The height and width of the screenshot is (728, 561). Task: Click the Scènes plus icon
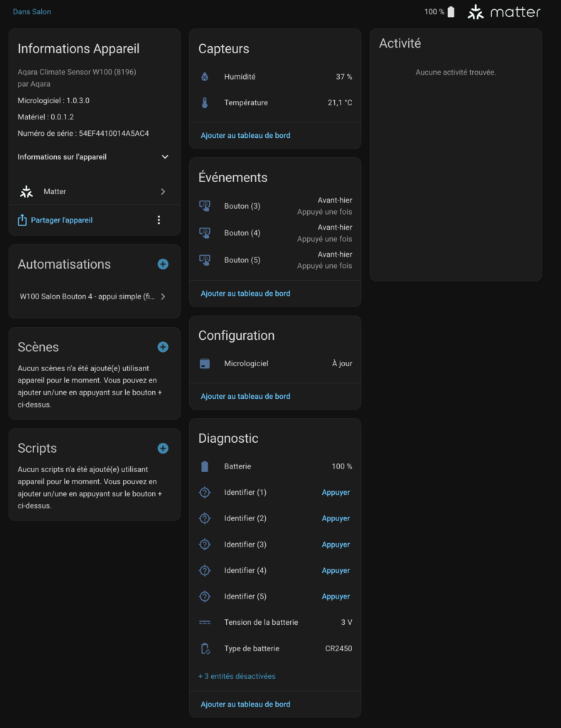point(162,347)
